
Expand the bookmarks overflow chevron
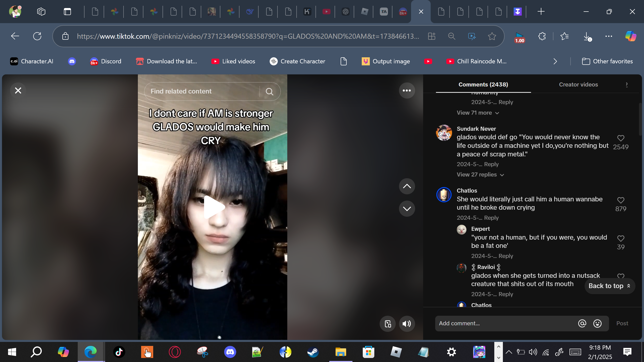point(555,61)
